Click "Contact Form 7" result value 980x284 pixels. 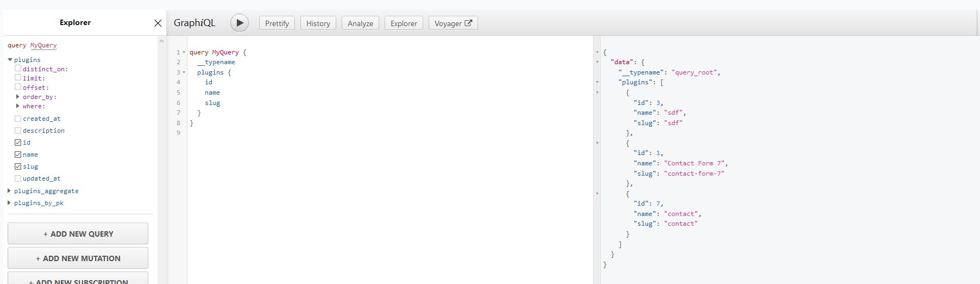pyautogui.click(x=694, y=163)
